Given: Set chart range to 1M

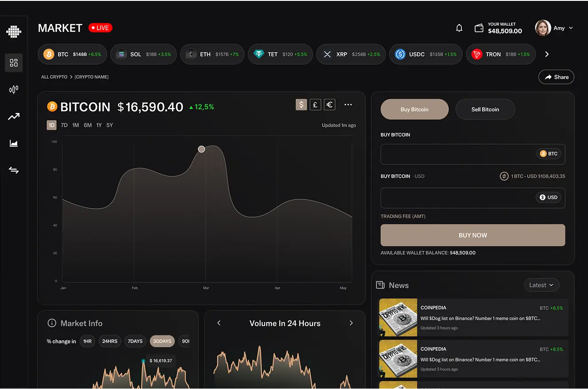Looking at the screenshot, I should [76, 125].
